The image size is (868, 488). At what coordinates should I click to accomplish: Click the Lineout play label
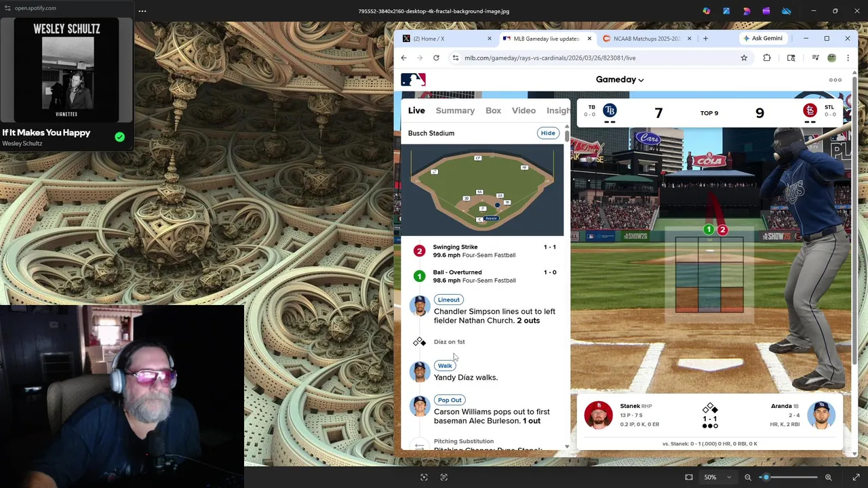point(448,300)
